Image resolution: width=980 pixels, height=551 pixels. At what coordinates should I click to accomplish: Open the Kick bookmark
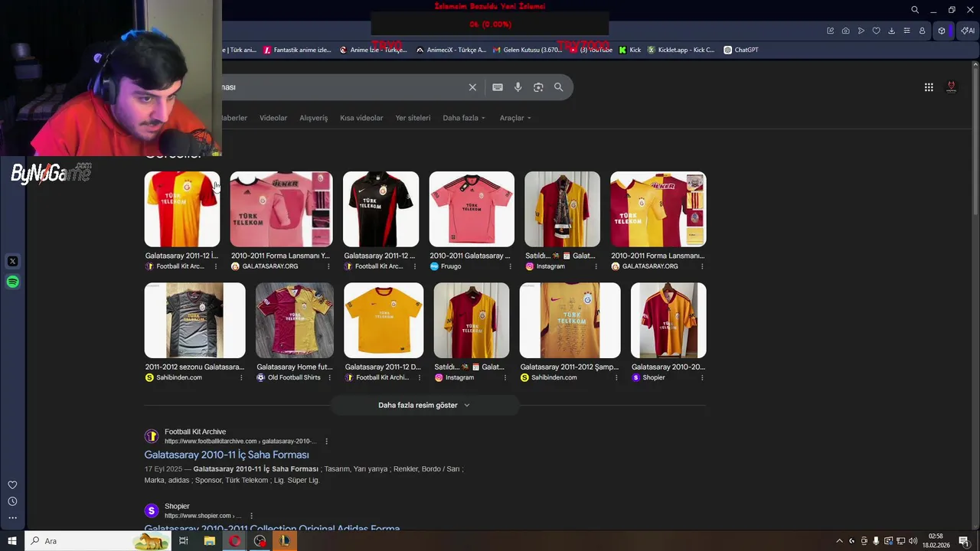coord(630,50)
